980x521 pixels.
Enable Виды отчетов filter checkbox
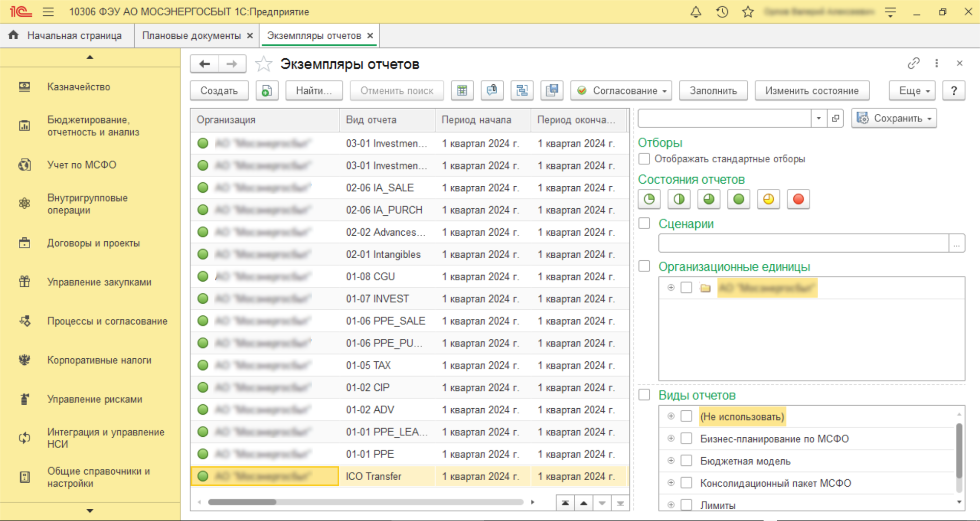[x=644, y=394]
